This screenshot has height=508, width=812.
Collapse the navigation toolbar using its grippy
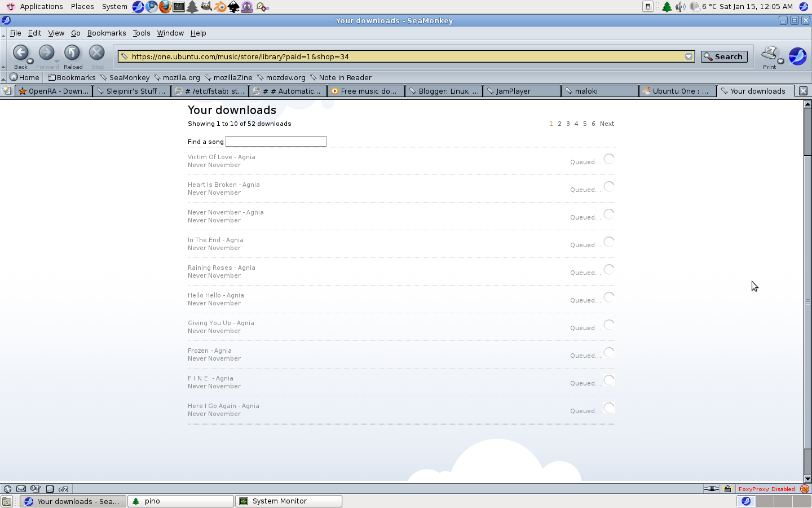tap(3, 56)
